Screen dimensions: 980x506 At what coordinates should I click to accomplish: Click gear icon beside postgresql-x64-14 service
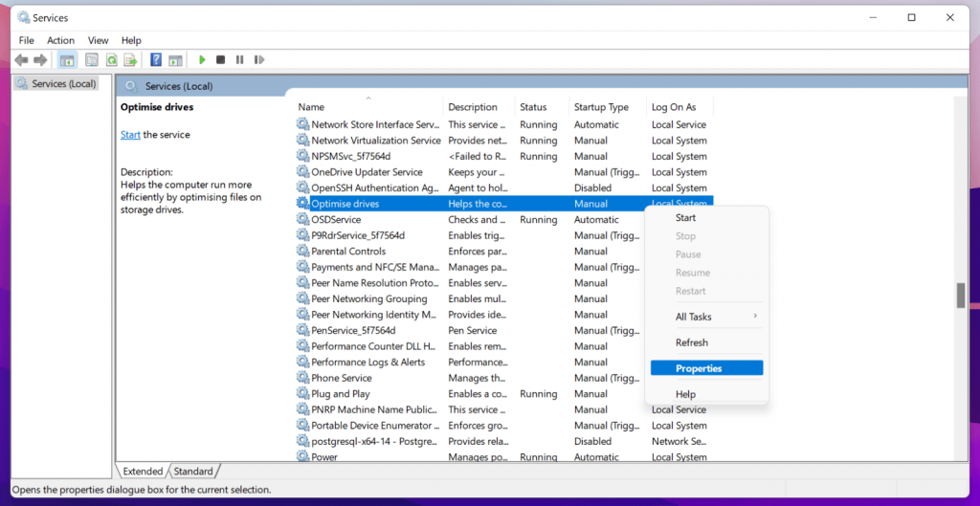(x=302, y=441)
